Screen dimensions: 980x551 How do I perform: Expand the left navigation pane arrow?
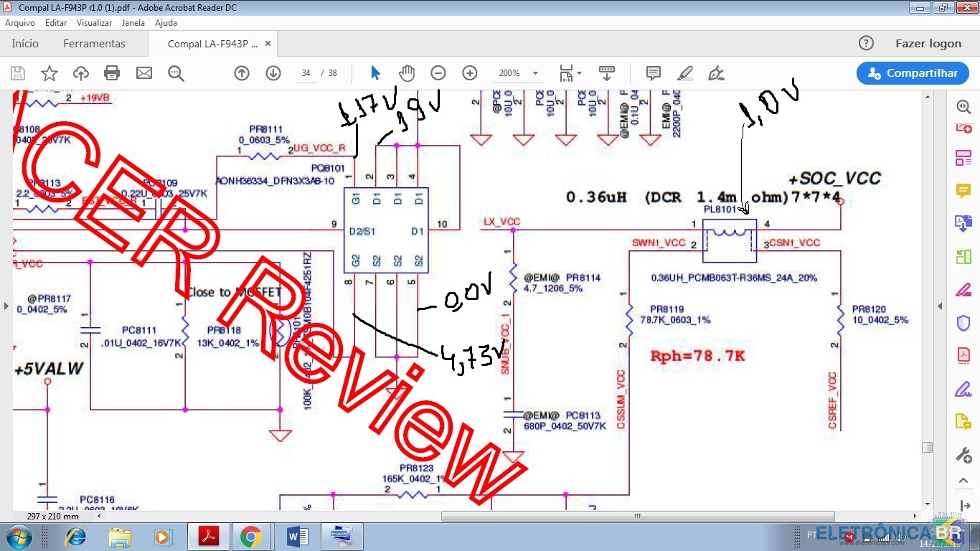pos(6,306)
